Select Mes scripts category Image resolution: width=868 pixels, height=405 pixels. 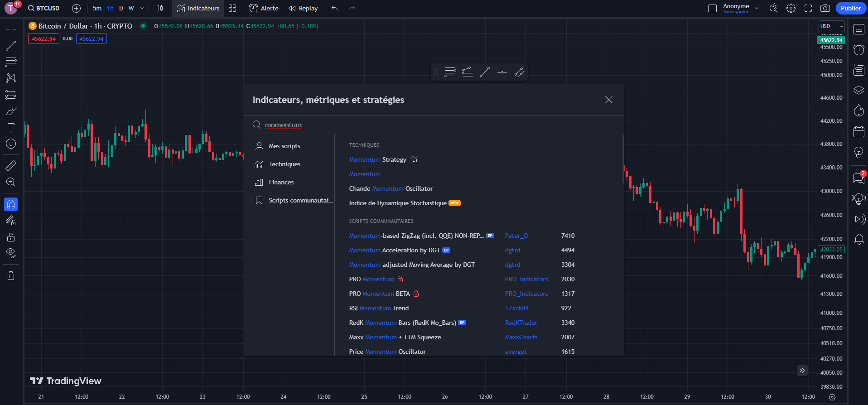coord(284,146)
